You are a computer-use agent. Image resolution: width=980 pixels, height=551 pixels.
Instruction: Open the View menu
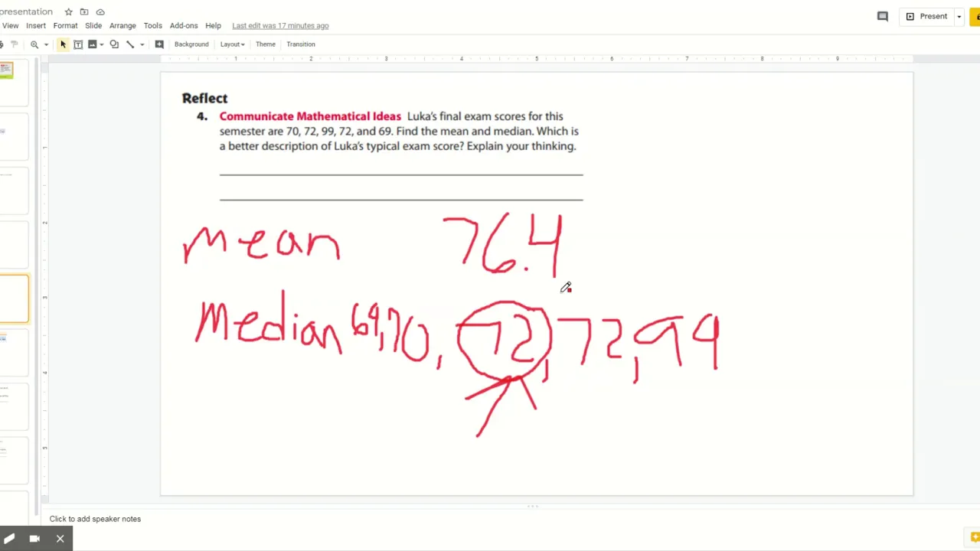coord(10,25)
